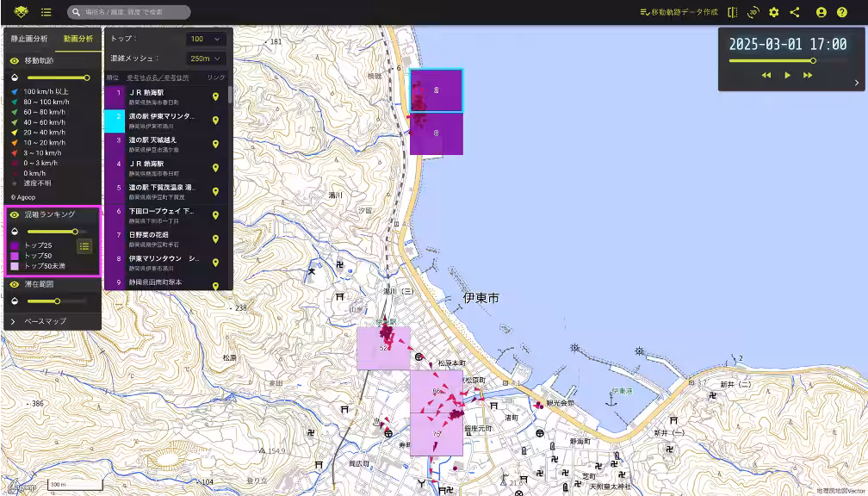Expand the ベースマップ section
868x496 pixels.
click(x=45, y=321)
